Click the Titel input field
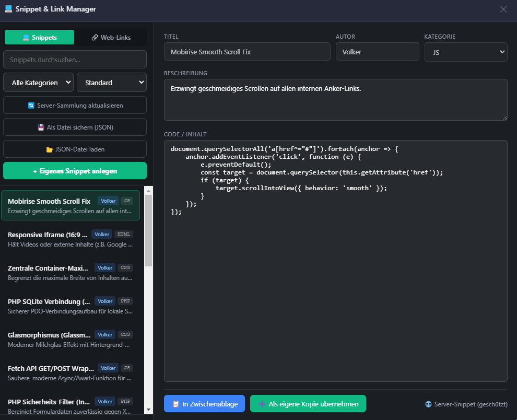Viewport: 517px width, 420px height. click(247, 52)
